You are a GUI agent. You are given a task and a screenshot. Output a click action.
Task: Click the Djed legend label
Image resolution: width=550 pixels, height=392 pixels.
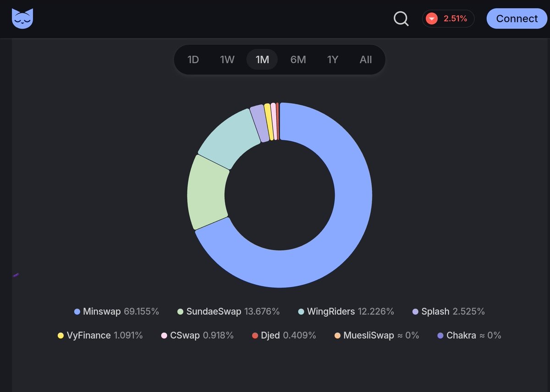(x=270, y=336)
